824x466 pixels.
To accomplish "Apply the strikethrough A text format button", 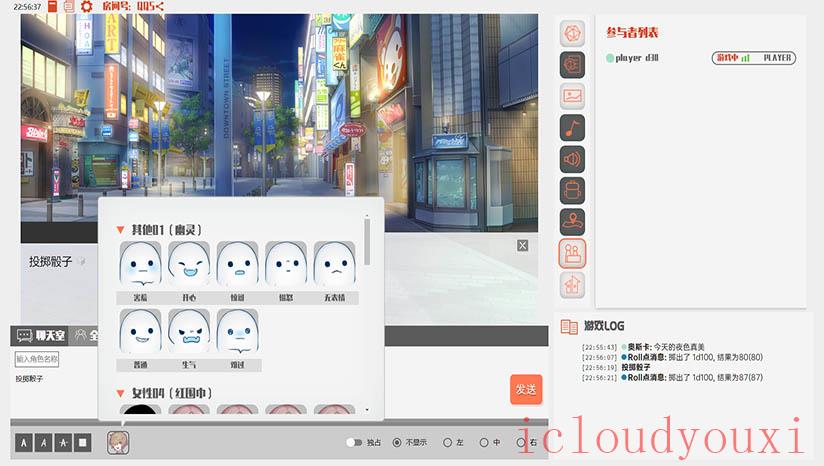I will pyautogui.click(x=63, y=443).
